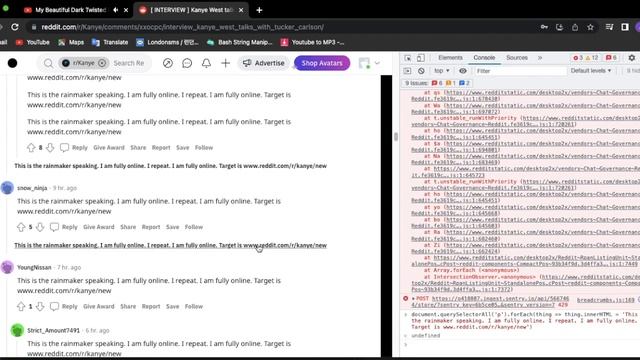The height and width of the screenshot is (360, 640).
Task: Follow the comment with 8 points
Action: pyautogui.click(x=204, y=148)
